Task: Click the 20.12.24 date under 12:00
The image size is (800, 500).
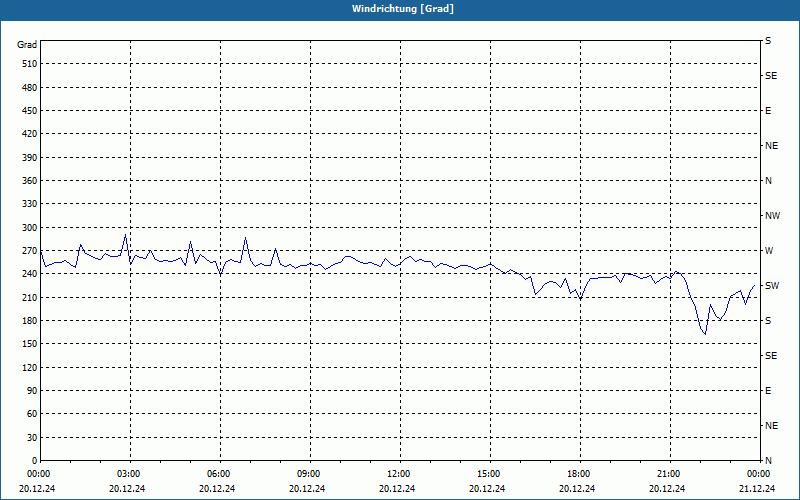Action: click(397, 489)
